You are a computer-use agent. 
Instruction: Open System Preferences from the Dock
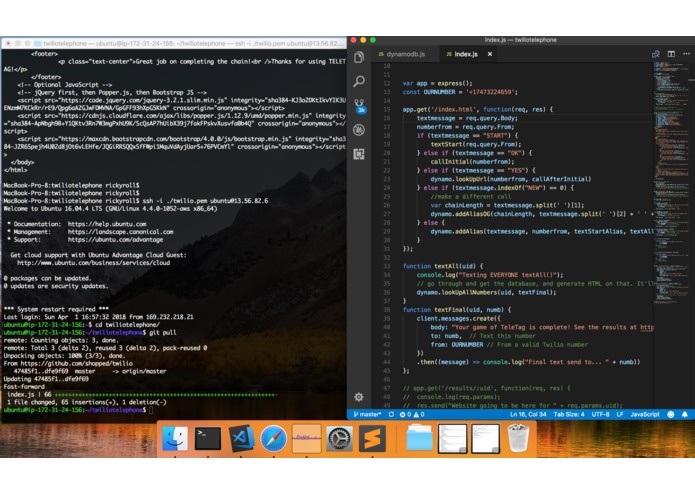340,439
